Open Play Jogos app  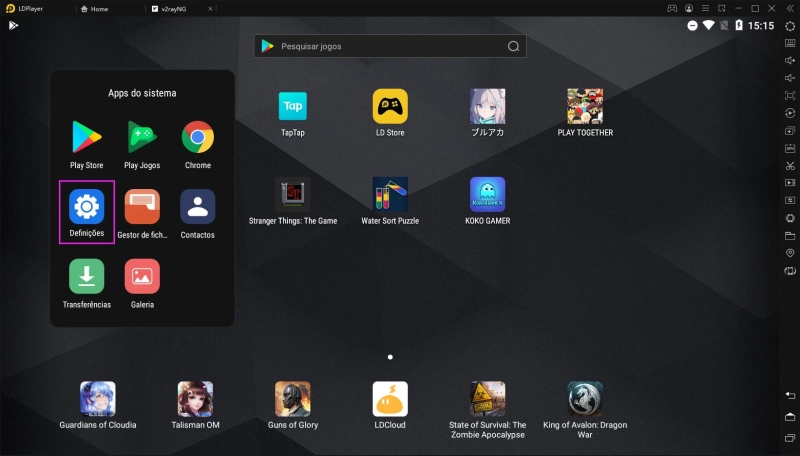click(142, 145)
